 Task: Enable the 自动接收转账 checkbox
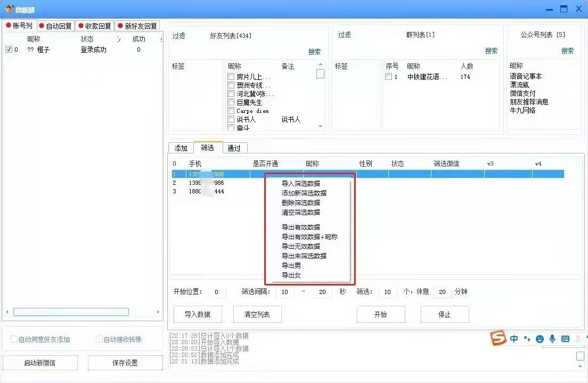pyautogui.click(x=99, y=339)
